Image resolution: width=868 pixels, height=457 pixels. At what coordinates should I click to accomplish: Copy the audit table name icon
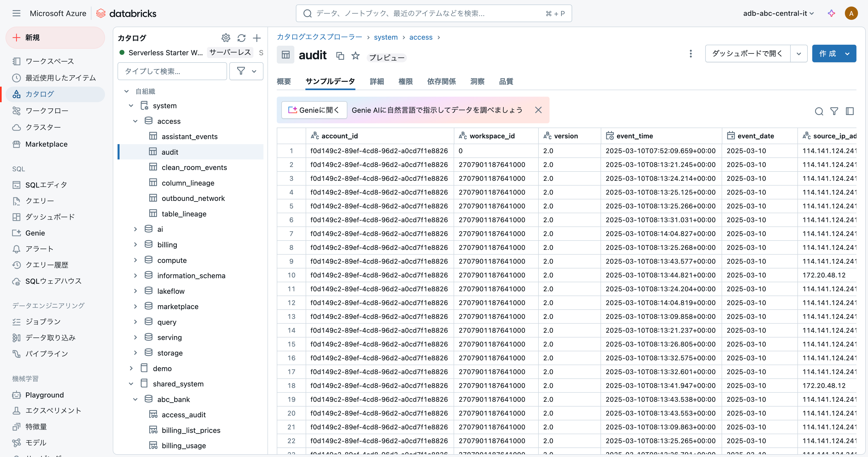point(340,56)
